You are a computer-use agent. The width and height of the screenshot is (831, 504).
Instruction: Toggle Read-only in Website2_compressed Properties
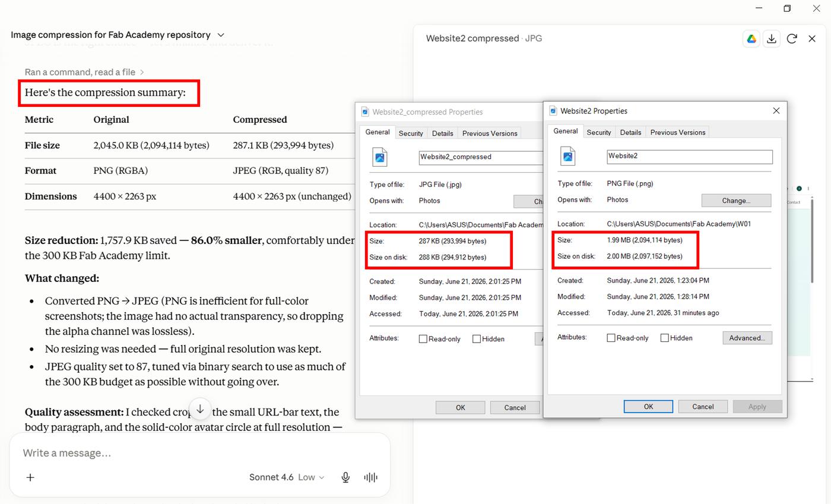click(423, 339)
